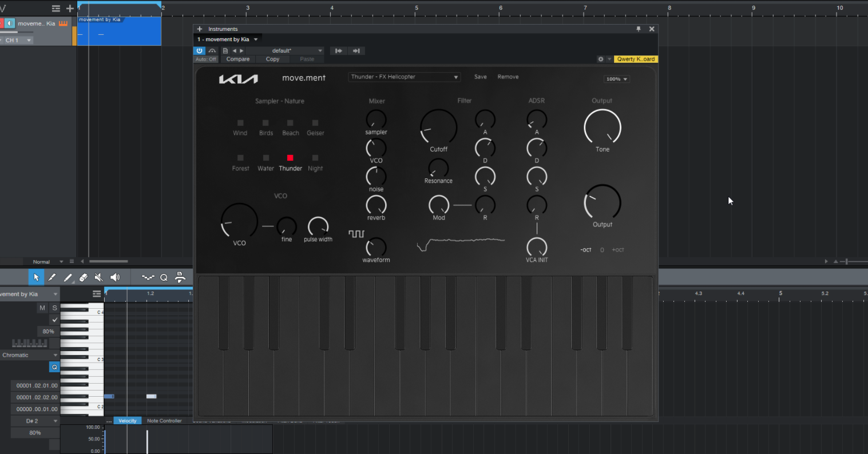The image size is (868, 454).
Task: Open the Chromatic scale dropdown
Action: [x=30, y=355]
